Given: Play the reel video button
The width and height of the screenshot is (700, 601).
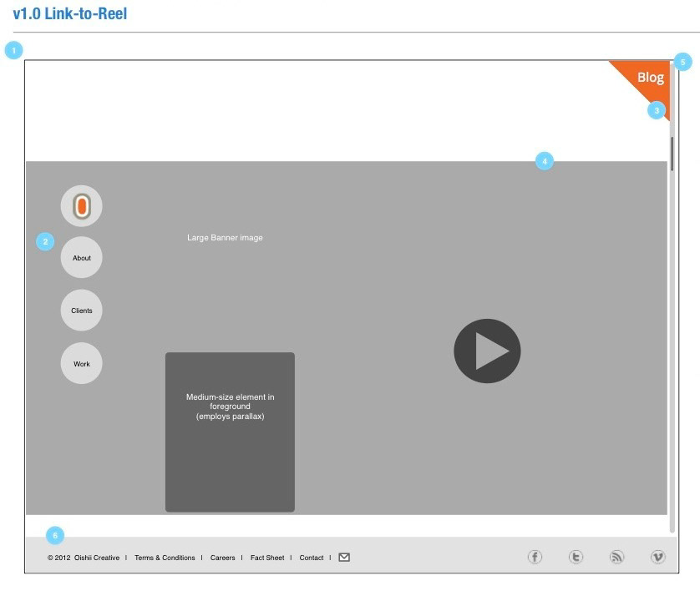Looking at the screenshot, I should coord(487,351).
